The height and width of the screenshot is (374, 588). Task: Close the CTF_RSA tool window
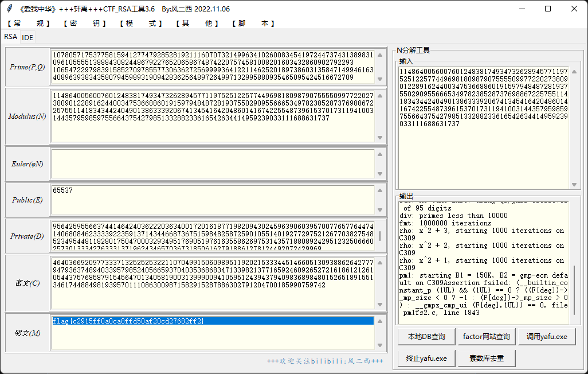click(574, 9)
